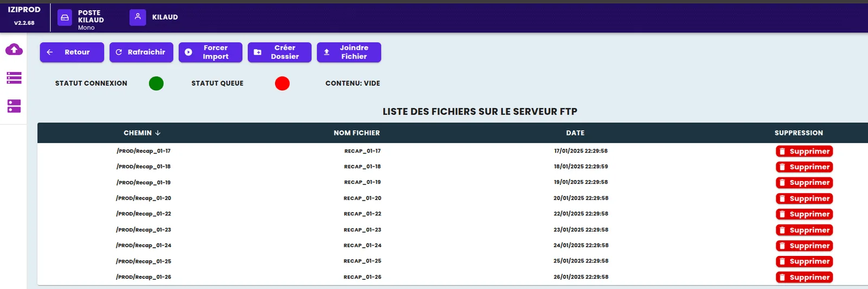
Task: Click the file name RECAP_01-26
Action: point(362,277)
